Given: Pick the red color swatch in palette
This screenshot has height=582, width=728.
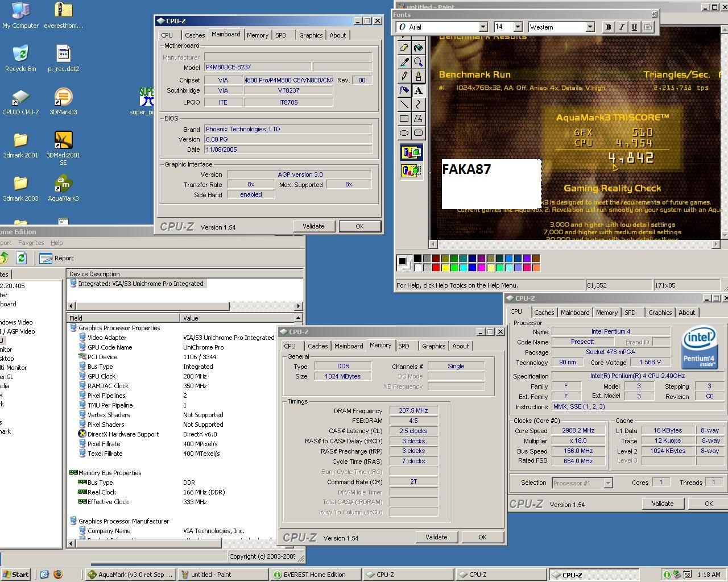Looking at the screenshot, I should pos(436,268).
